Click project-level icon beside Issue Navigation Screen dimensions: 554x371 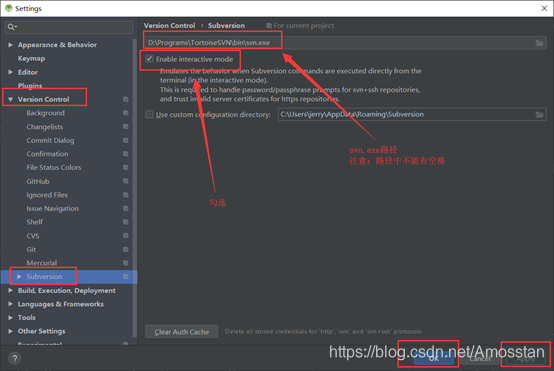pyautogui.click(x=125, y=208)
